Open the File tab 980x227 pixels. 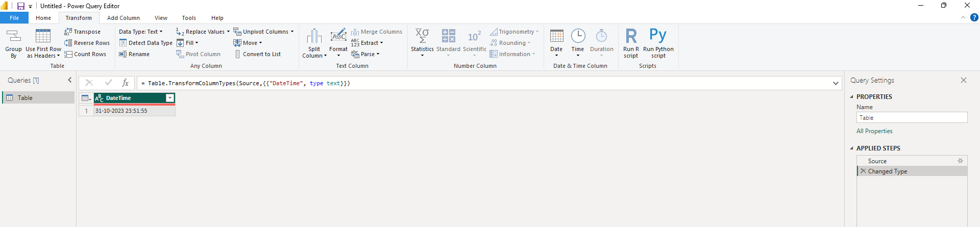[14, 18]
